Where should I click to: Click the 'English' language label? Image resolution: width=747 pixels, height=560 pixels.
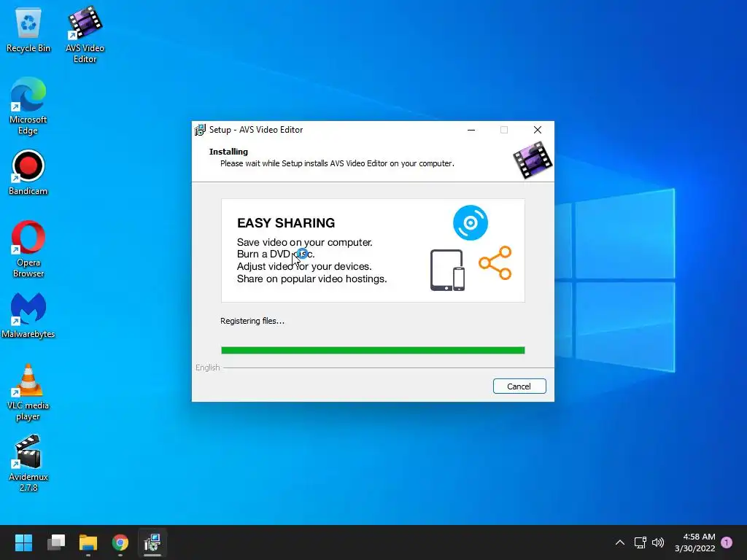207,367
